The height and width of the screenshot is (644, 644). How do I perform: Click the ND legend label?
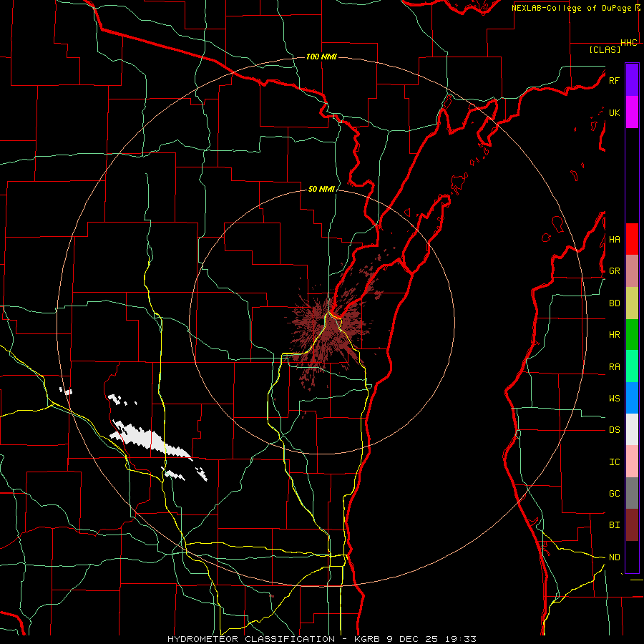(614, 557)
